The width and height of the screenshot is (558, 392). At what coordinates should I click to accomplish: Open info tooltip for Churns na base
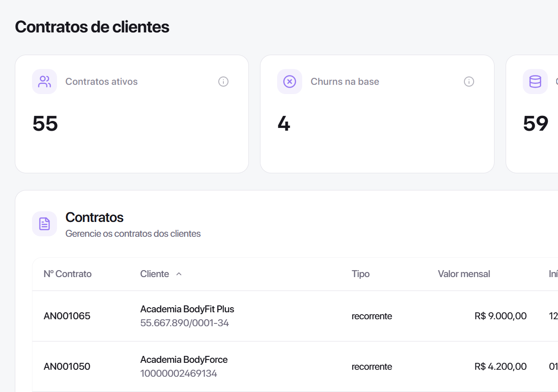pos(469,82)
